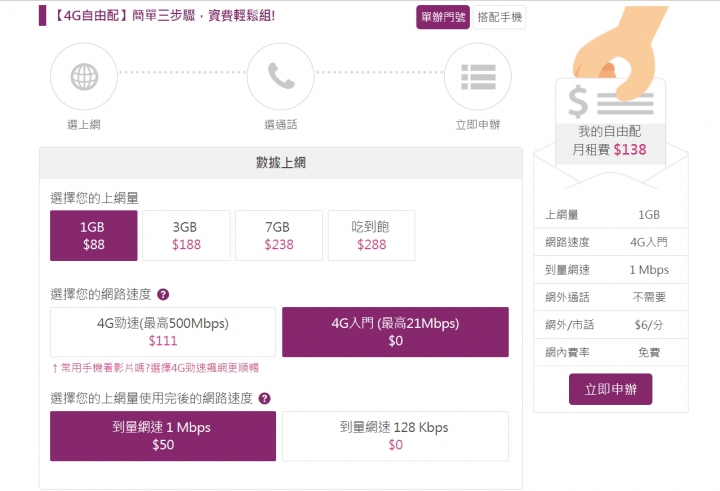Click the 選通話 step label
This screenshot has height=491, width=720.
(280, 125)
